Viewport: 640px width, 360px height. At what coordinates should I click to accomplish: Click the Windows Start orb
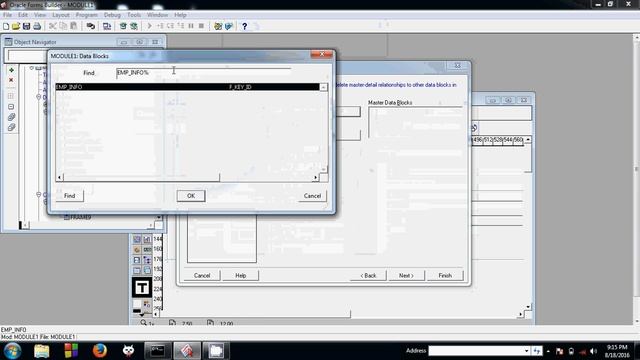[13, 351]
